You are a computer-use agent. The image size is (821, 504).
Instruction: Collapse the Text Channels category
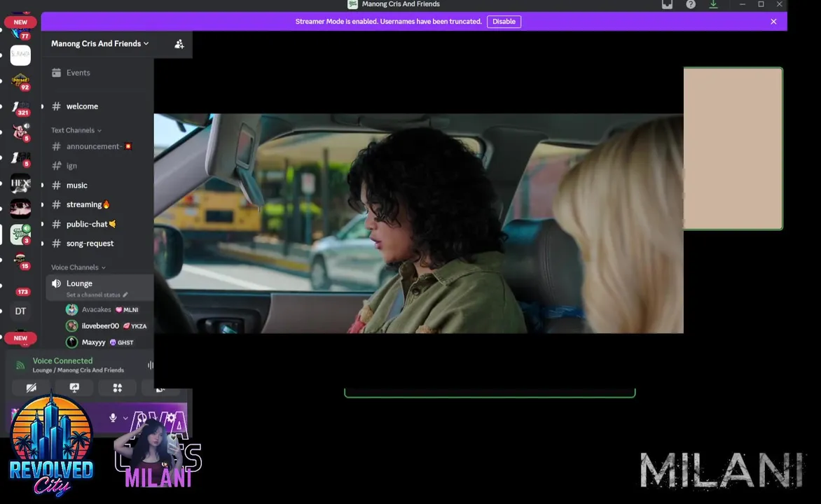[x=76, y=130]
